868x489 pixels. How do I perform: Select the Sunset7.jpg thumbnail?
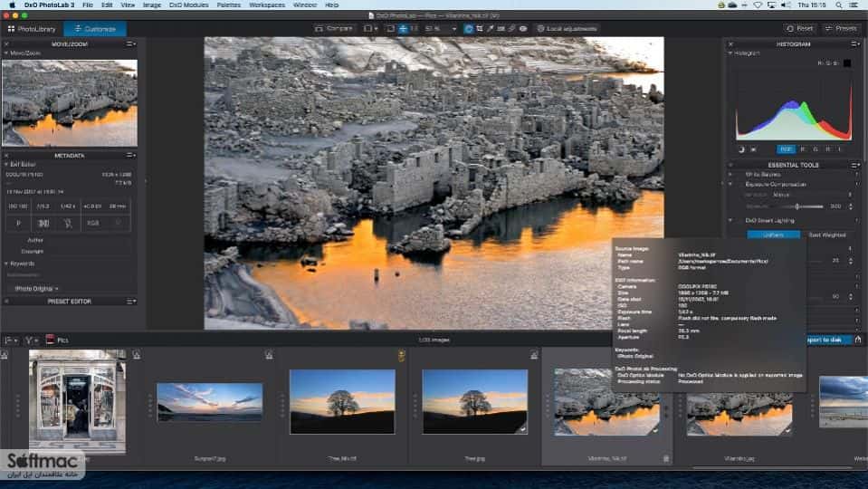coord(210,402)
